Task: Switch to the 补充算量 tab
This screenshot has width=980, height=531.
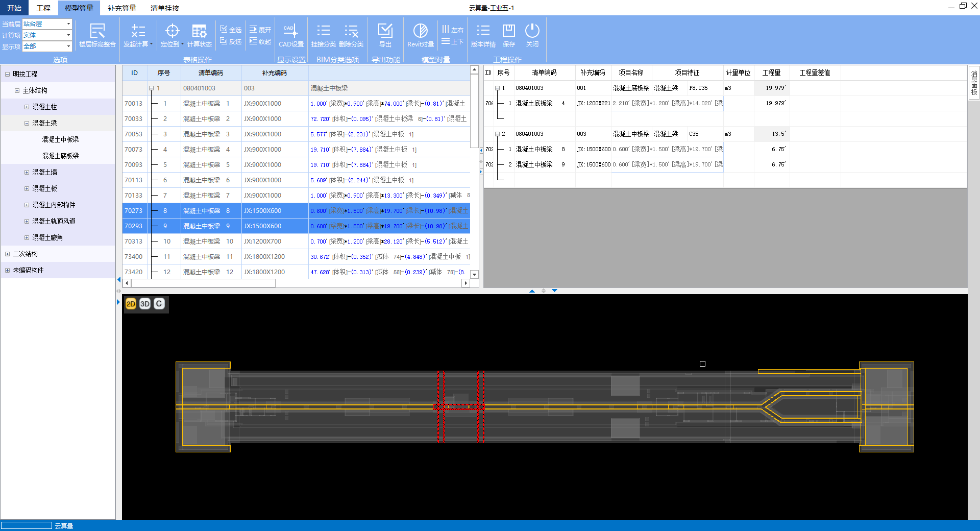Action: [122, 8]
